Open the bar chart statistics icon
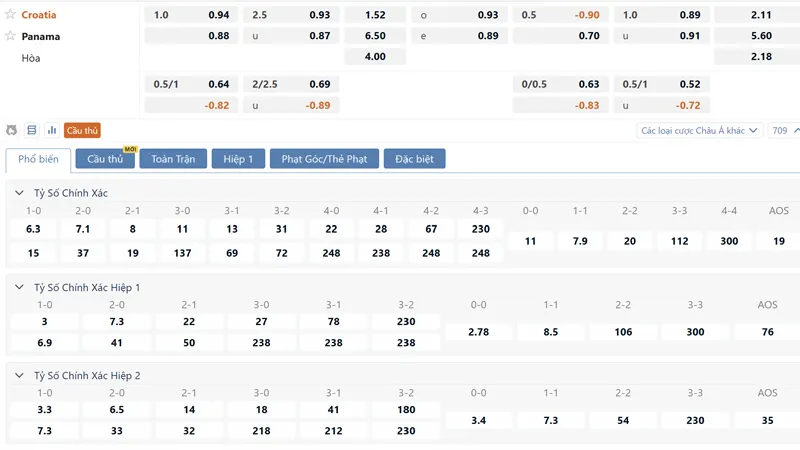This screenshot has width=800, height=450. [52, 131]
